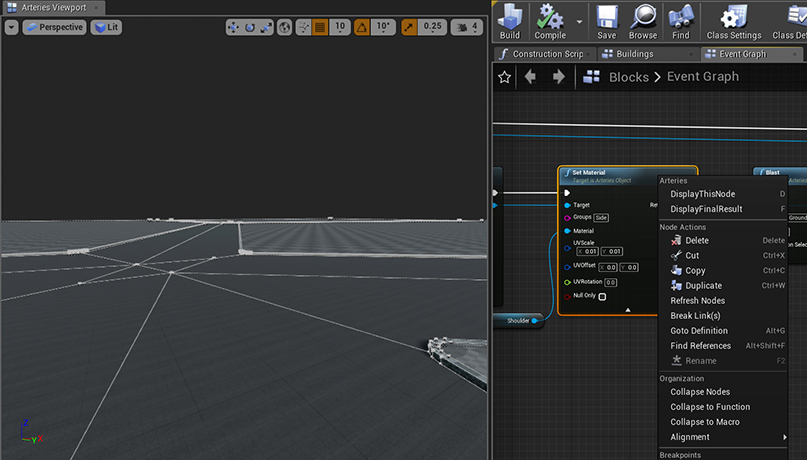Choose Duplicate in context menu
This screenshot has height=460, width=807.
(x=723, y=286)
